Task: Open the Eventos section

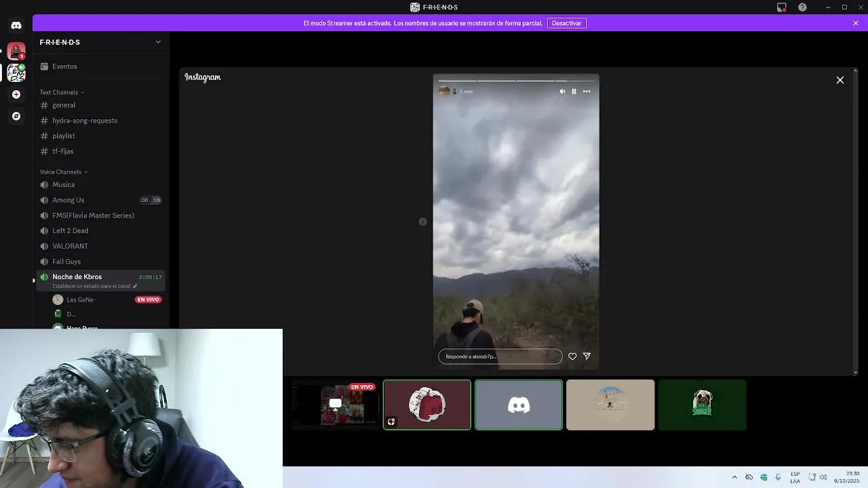Action: [100, 66]
